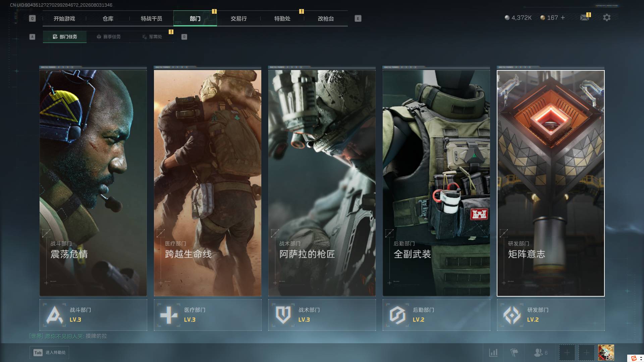The height and width of the screenshot is (362, 644).
Task: Click the 4,372K currency balance
Action: tap(518, 18)
